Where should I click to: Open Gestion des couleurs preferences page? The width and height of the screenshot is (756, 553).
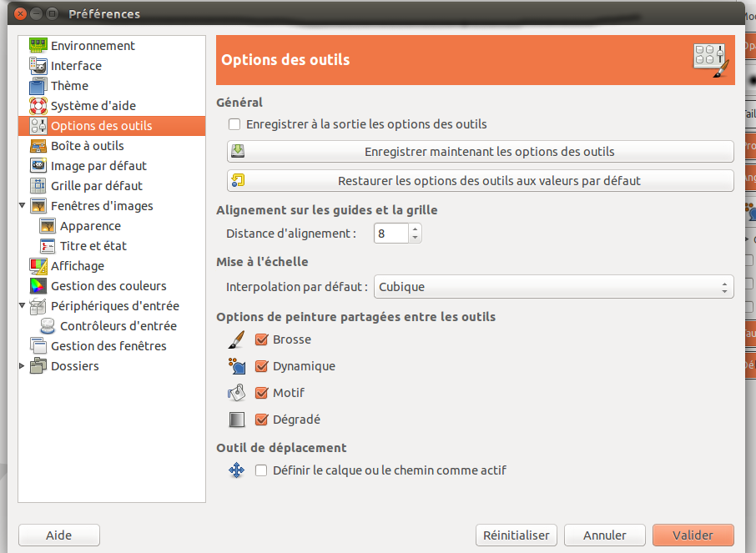coord(112,286)
